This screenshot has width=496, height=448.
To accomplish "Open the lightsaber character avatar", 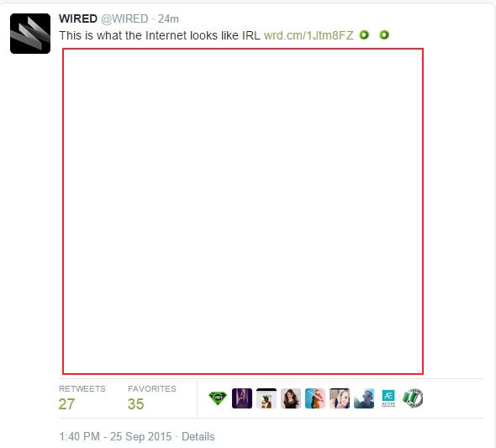I will 315,398.
